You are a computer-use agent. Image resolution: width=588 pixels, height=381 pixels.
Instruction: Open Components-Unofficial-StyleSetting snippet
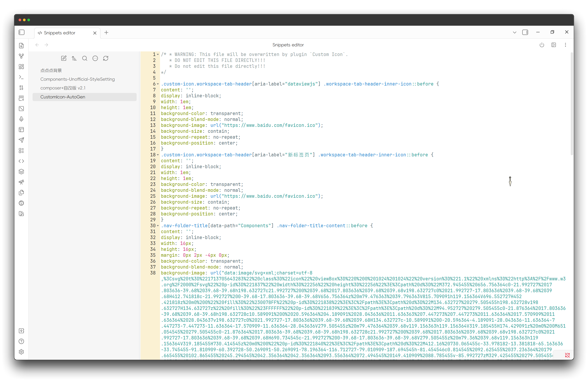click(78, 79)
